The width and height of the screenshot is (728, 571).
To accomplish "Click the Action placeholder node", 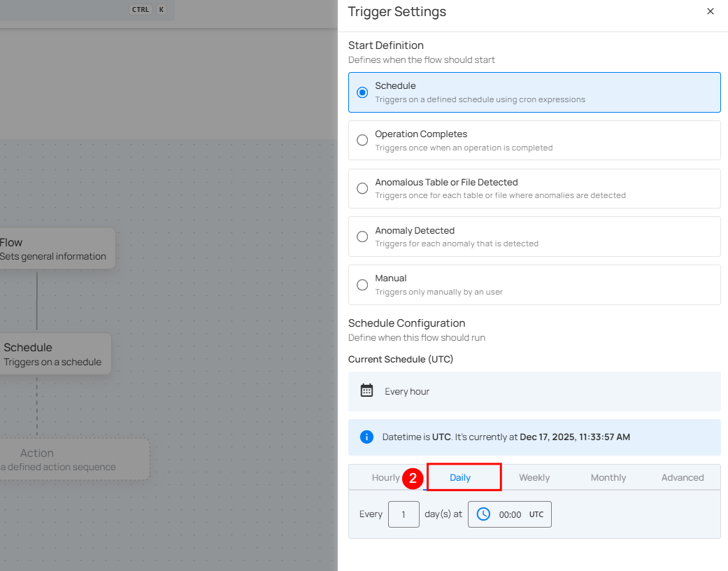I will (x=70, y=459).
